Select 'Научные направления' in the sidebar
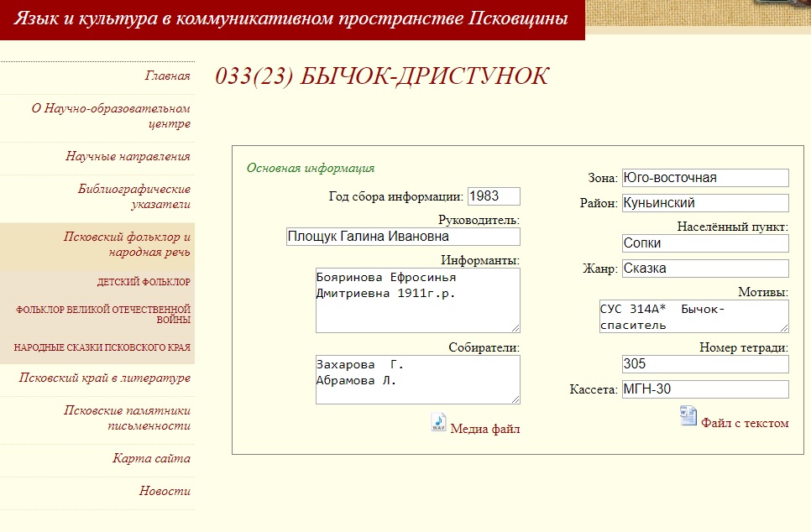This screenshot has height=532, width=811. click(128, 156)
